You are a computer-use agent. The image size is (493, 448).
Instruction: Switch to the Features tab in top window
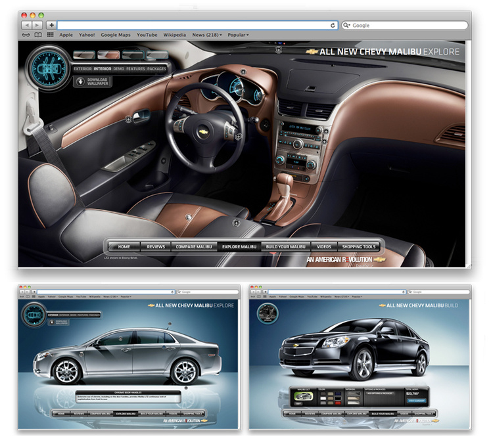tap(135, 68)
